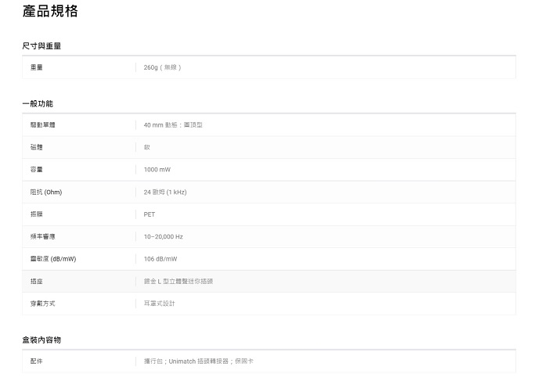Click the 頻率響應 row label
The width and height of the screenshot is (548, 392).
pos(43,236)
